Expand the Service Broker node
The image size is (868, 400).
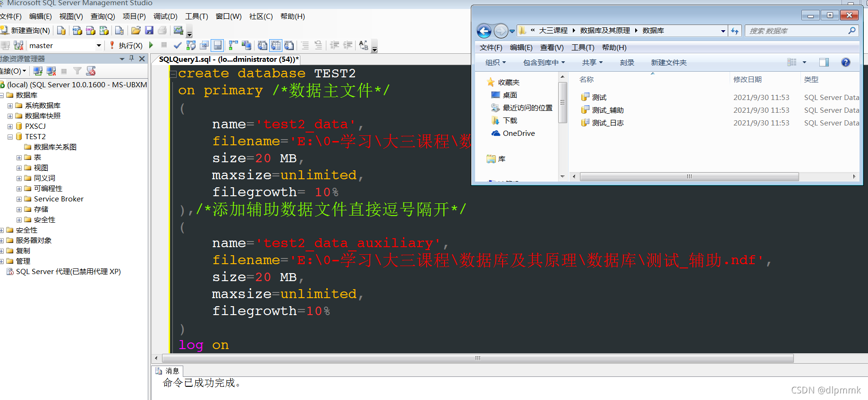point(19,199)
